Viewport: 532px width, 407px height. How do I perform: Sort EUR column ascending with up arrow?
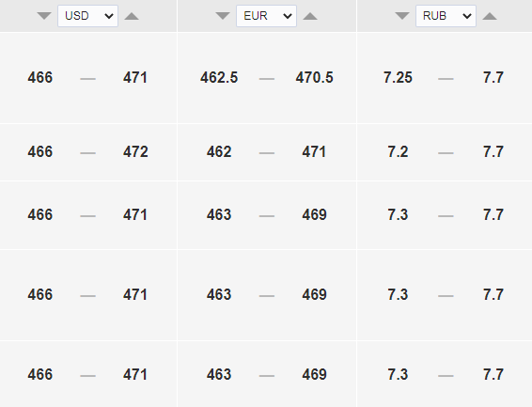point(310,16)
